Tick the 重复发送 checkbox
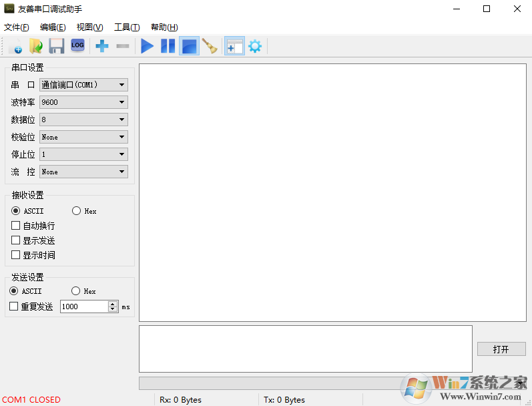The height and width of the screenshot is (406, 532). click(x=13, y=307)
